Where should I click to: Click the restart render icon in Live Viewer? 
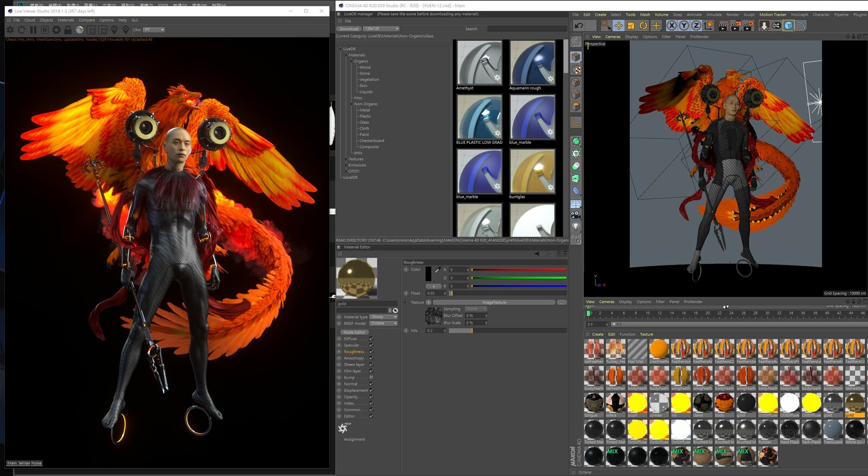(22, 30)
